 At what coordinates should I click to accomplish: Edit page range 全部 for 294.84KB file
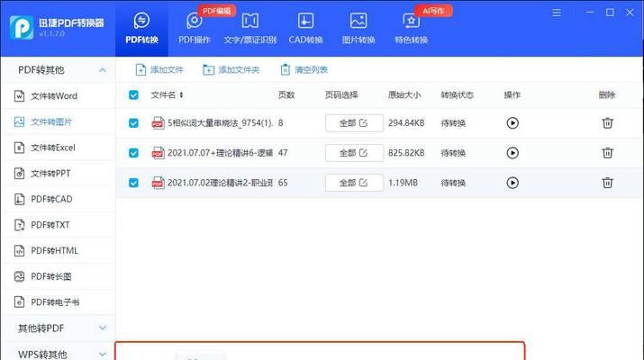point(354,123)
